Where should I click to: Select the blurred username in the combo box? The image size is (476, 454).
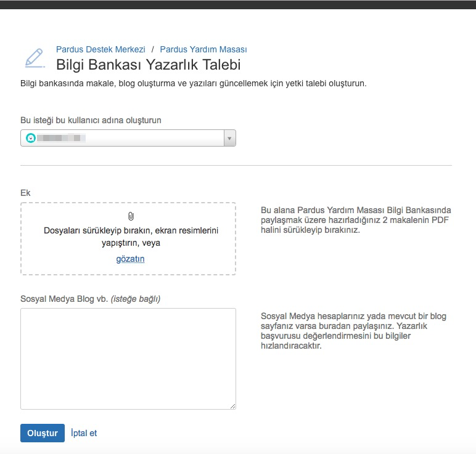tap(60, 138)
